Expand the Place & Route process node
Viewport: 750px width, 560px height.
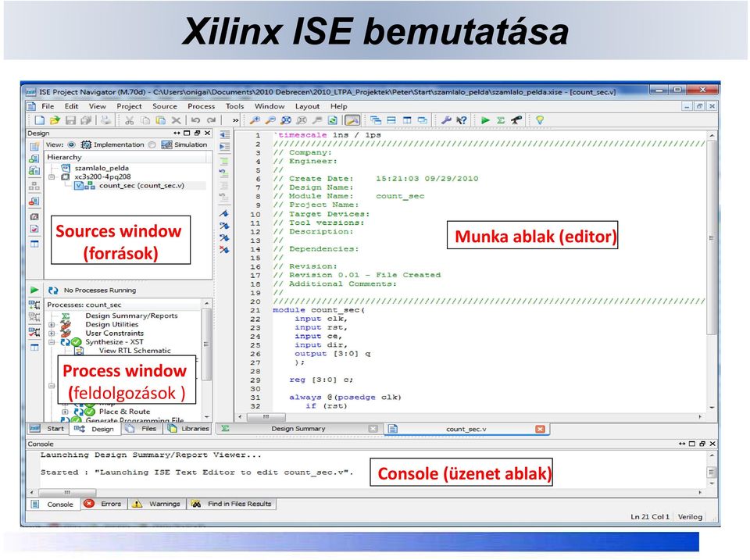click(x=65, y=412)
